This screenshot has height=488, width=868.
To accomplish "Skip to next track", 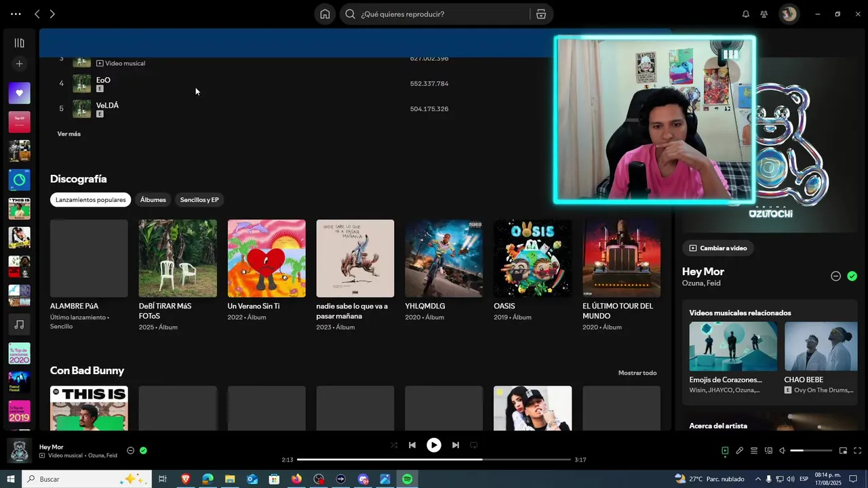I will [456, 445].
